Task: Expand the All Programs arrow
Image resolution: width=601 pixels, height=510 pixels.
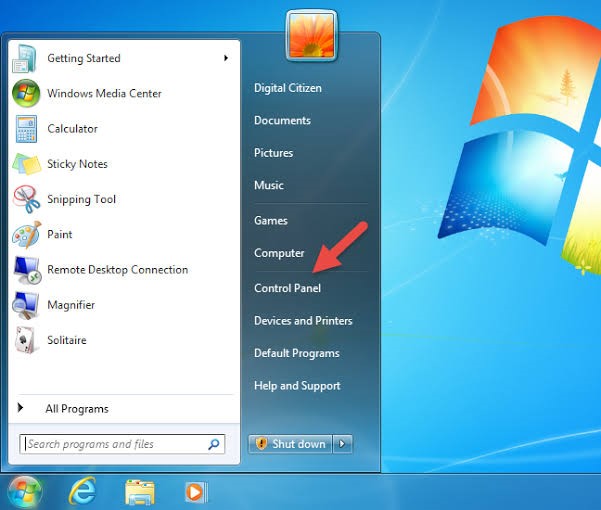Action: click(20, 408)
